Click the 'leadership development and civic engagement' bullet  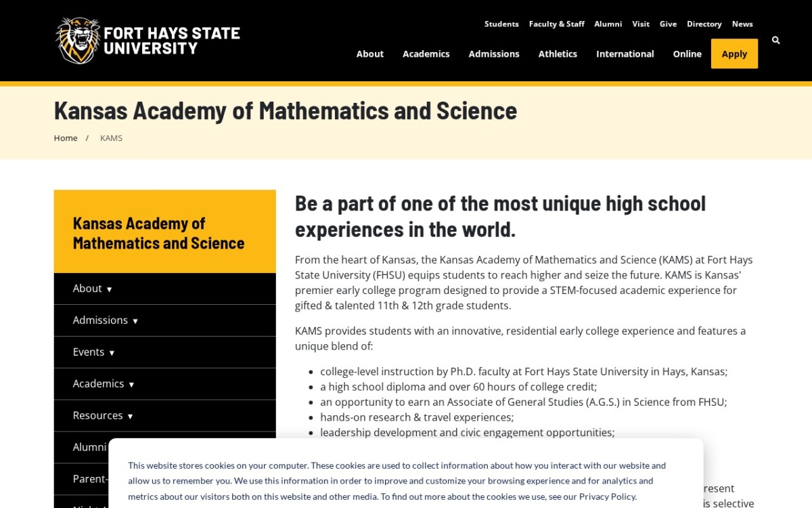point(467,432)
